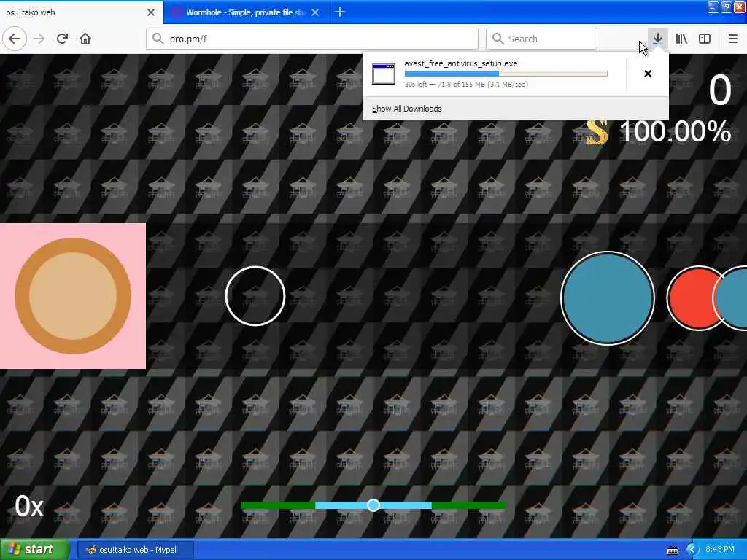
Task: Click the avast_free_antivirus_setup.exe file name
Action: (x=461, y=63)
